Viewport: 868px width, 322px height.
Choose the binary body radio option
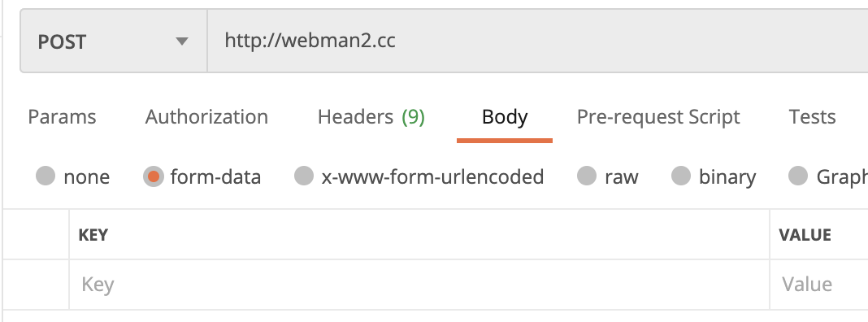coord(681,176)
